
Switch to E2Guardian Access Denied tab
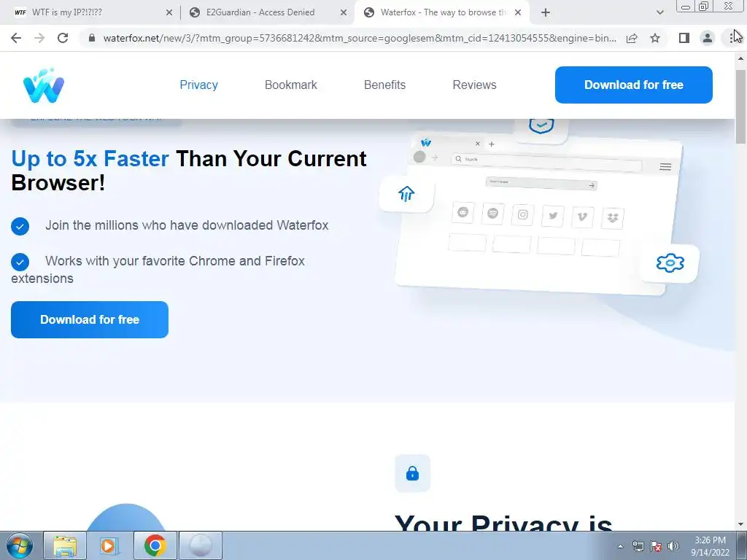(267, 13)
